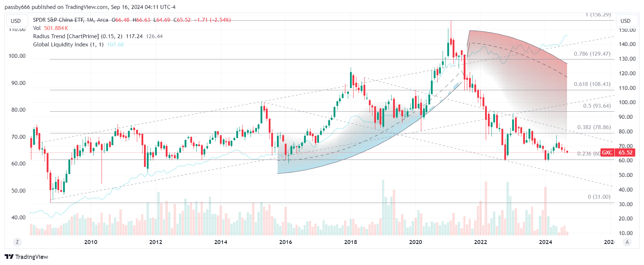Click the 140.00 right price scale value
The width and height of the screenshot is (644, 265).
click(x=627, y=44)
